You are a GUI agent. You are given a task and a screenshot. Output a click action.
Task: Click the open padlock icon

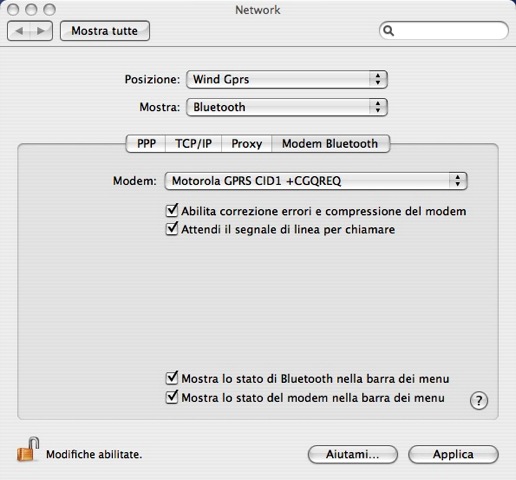click(x=28, y=449)
